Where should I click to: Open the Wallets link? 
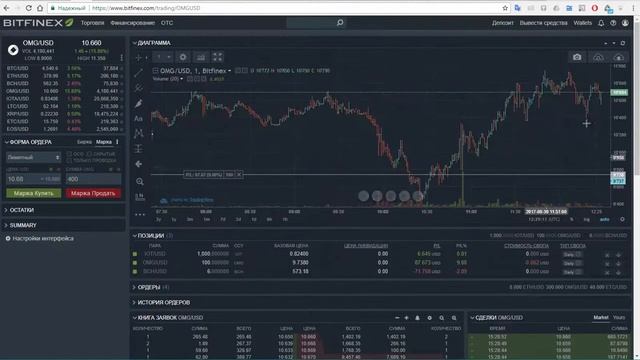point(582,23)
